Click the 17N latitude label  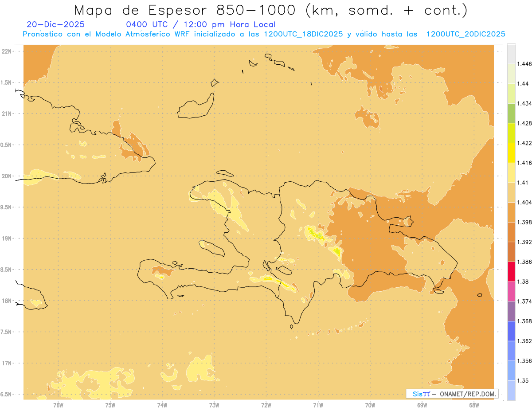click(x=7, y=363)
